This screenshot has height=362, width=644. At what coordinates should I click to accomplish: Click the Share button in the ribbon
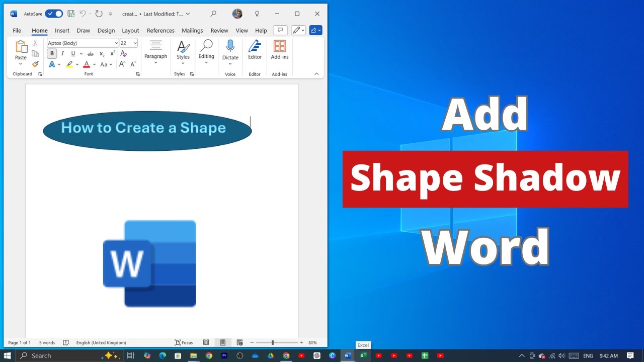316,31
